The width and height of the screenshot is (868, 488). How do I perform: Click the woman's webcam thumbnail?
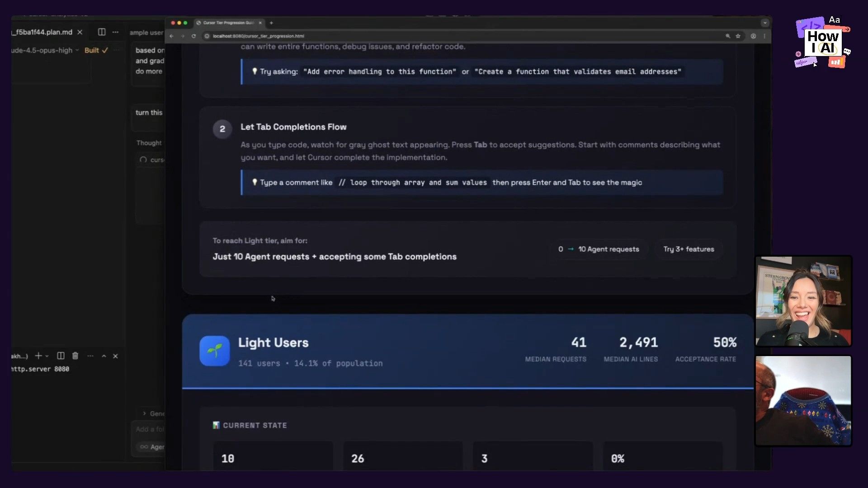point(803,301)
